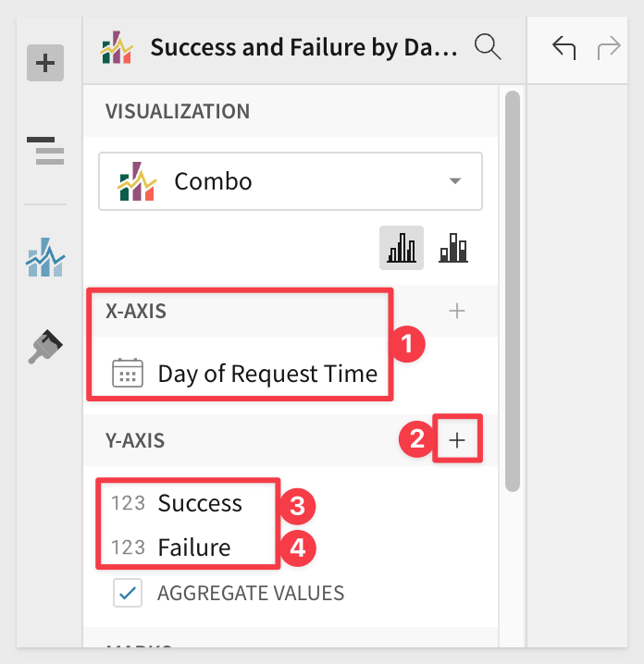
Task: Add a column to the X-Axis
Action: (457, 311)
